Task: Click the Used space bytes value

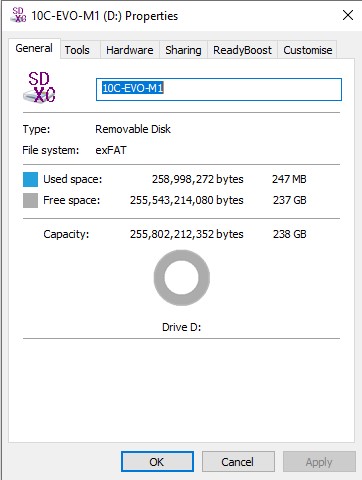Action: 198,179
